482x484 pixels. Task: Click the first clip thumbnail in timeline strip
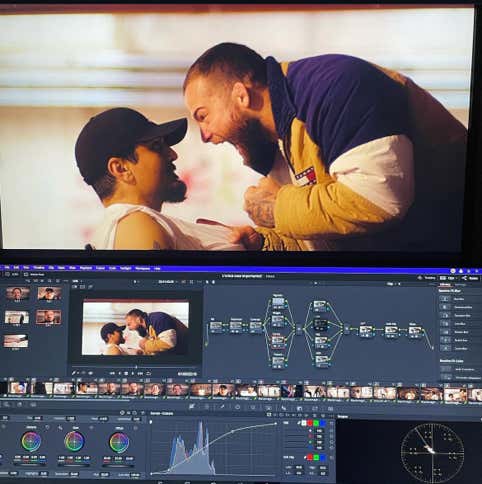pyautogui.click(x=17, y=389)
